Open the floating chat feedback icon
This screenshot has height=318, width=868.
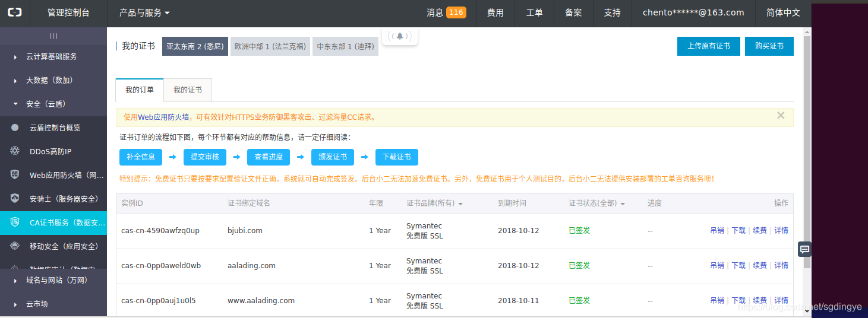click(x=804, y=249)
